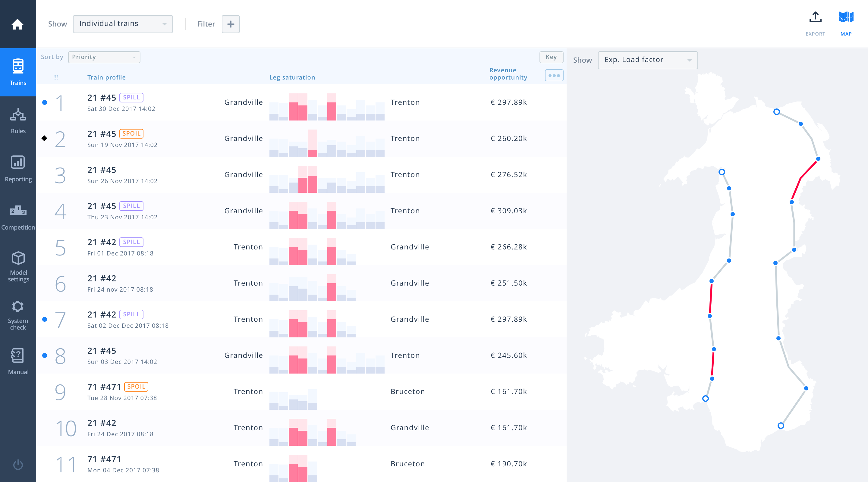This screenshot has height=482, width=868.
Task: Click the SPILL tag on row 4
Action: point(131,206)
